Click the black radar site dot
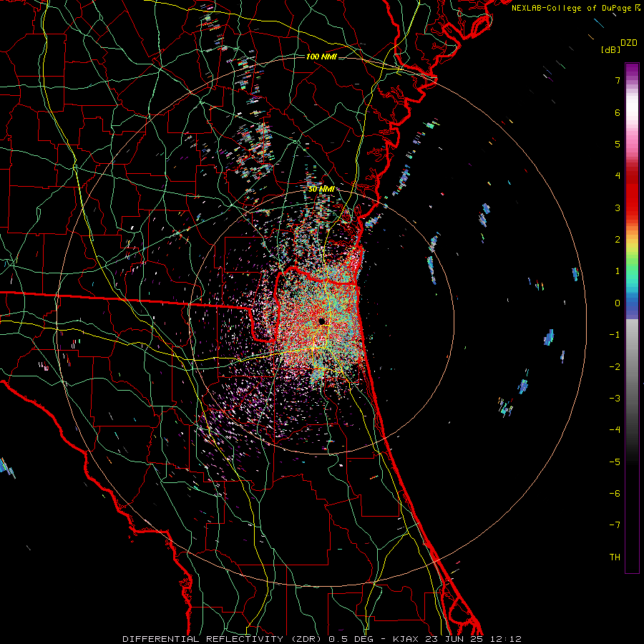The image size is (644, 644). (x=322, y=321)
